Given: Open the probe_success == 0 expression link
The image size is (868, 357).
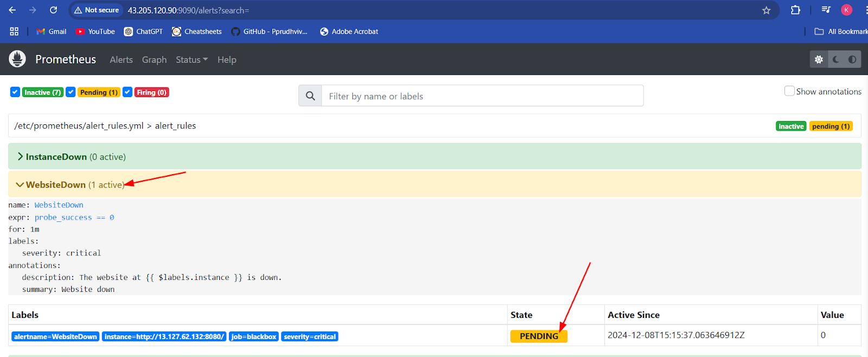Looking at the screenshot, I should [74, 218].
